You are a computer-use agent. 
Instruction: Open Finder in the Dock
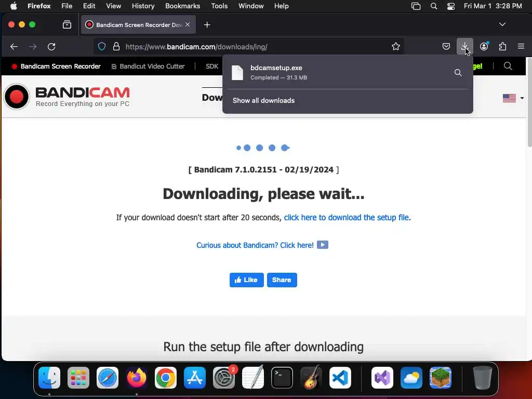[x=49, y=378]
